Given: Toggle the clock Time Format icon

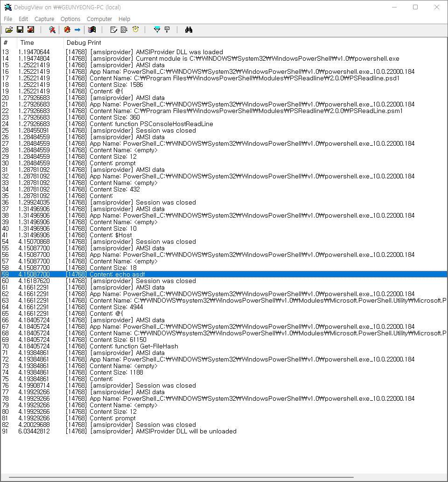Looking at the screenshot, I should (135, 30).
